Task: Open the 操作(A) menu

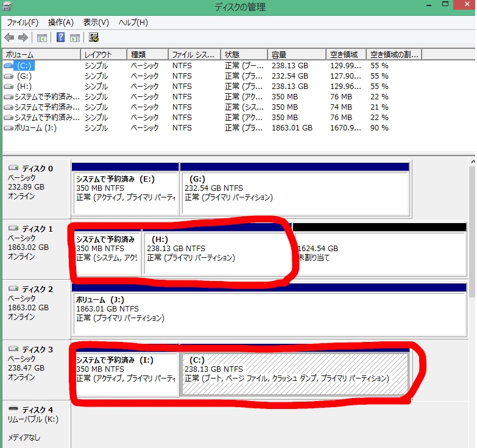Action: tap(61, 23)
